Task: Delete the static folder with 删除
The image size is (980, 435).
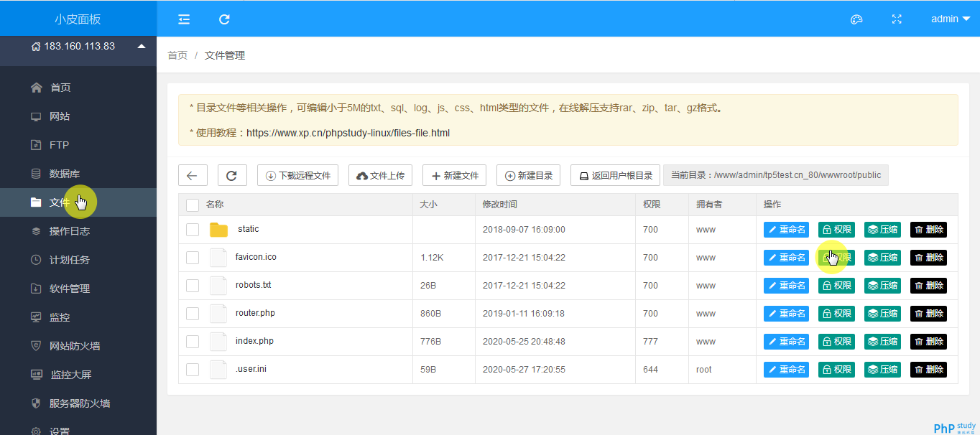Action: coord(928,230)
